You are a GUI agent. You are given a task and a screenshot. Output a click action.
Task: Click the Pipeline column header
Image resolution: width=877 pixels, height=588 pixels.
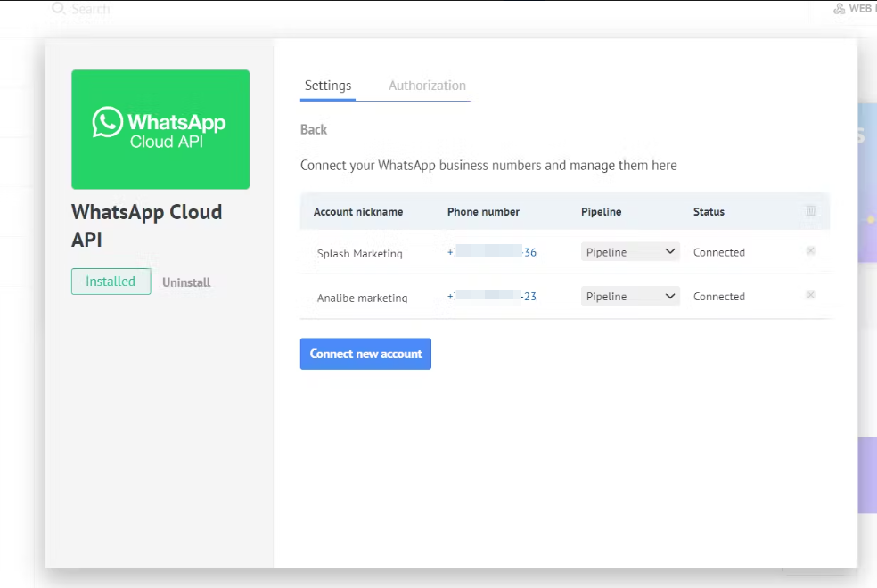[x=602, y=211]
